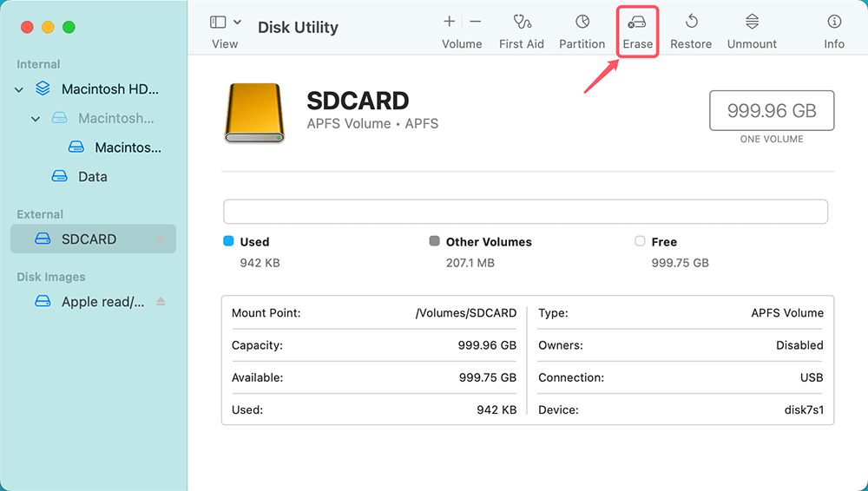Screen dimensions: 868x491
Task: Select the innermost Macintosh snapshot volume
Action: 127,147
